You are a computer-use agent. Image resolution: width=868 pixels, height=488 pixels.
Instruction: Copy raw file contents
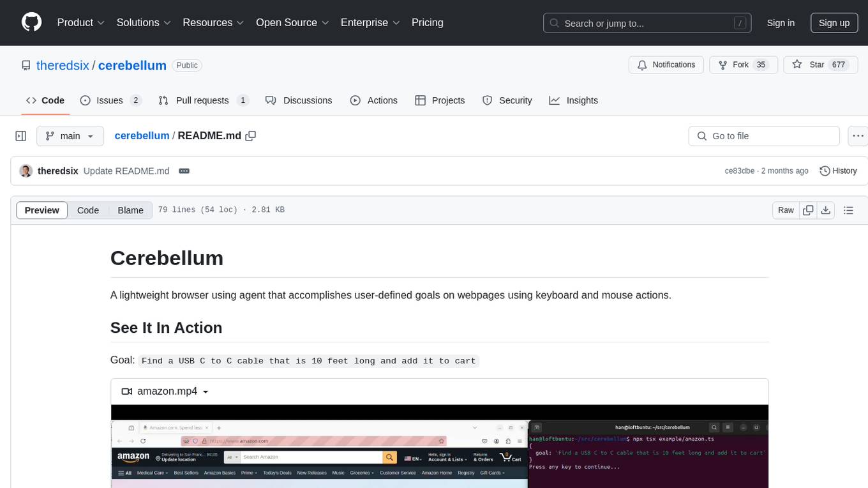pos(808,210)
